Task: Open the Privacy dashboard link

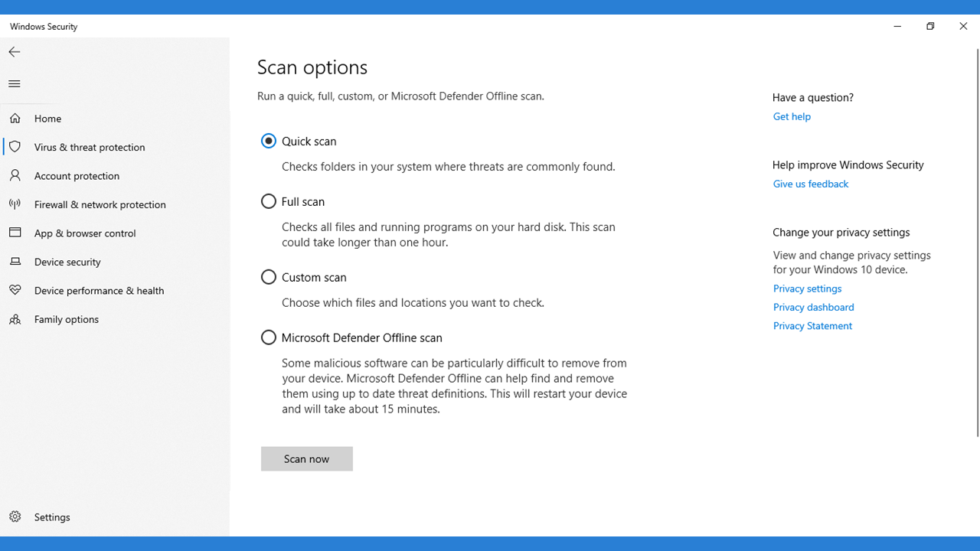Action: (x=813, y=307)
